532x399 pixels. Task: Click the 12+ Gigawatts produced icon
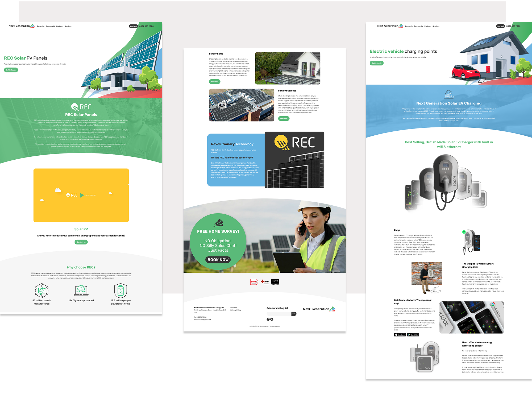[x=81, y=290]
